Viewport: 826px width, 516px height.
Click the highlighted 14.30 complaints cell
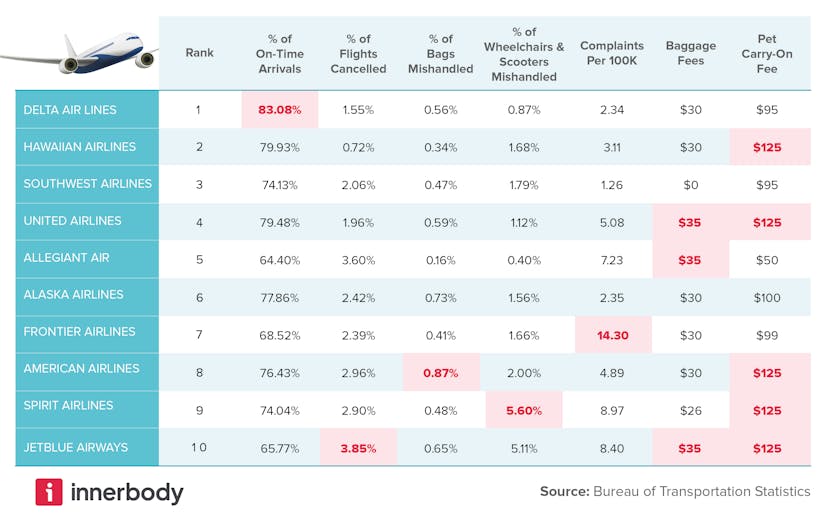click(x=612, y=335)
